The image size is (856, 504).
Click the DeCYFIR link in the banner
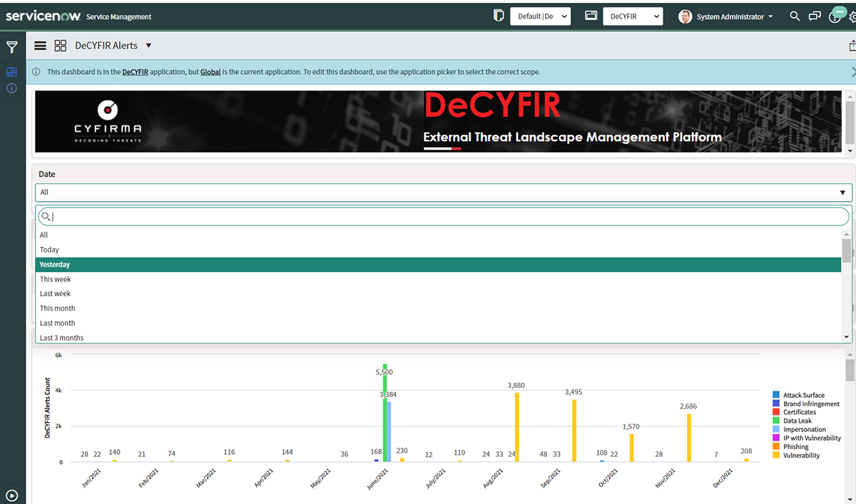pyautogui.click(x=135, y=72)
